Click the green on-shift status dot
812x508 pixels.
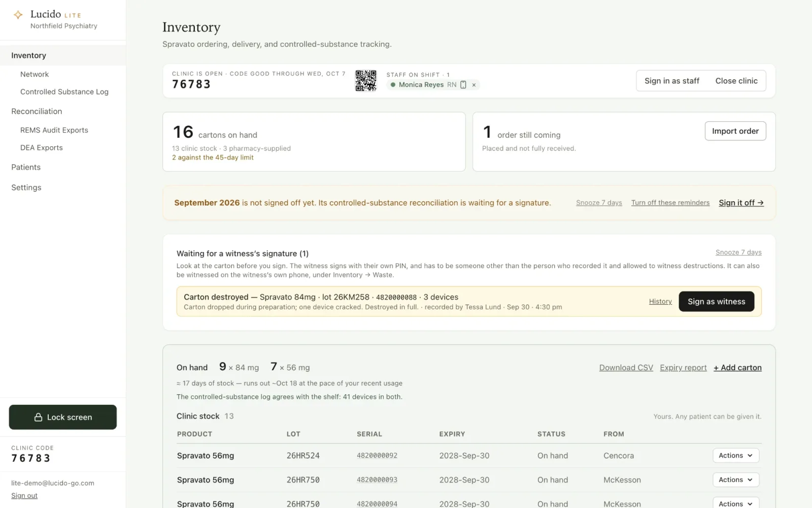coord(393,85)
